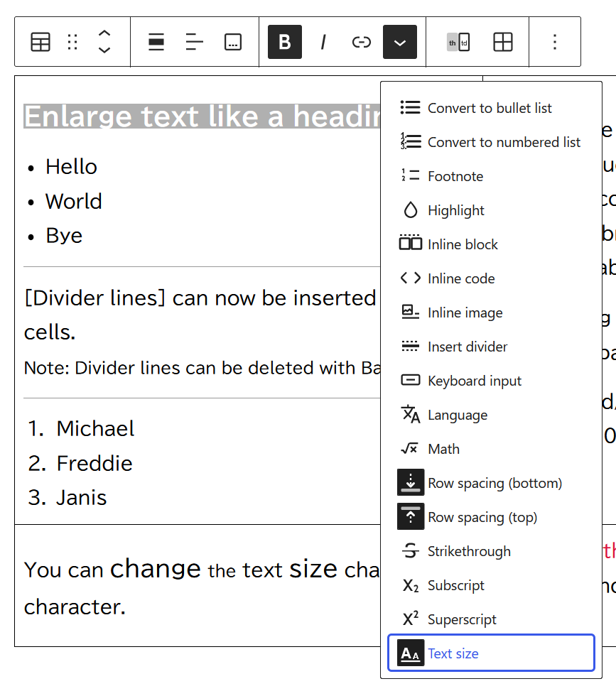616x696 pixels.
Task: Move block up with up chevron
Action: 104,34
